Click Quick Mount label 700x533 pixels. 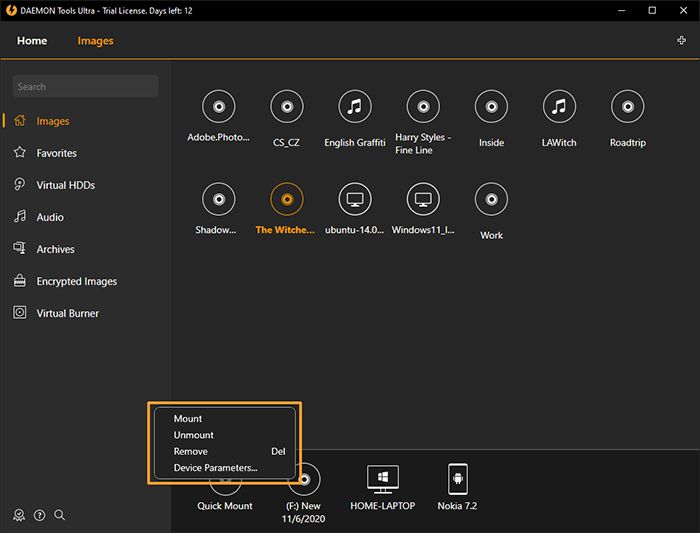pyautogui.click(x=225, y=506)
